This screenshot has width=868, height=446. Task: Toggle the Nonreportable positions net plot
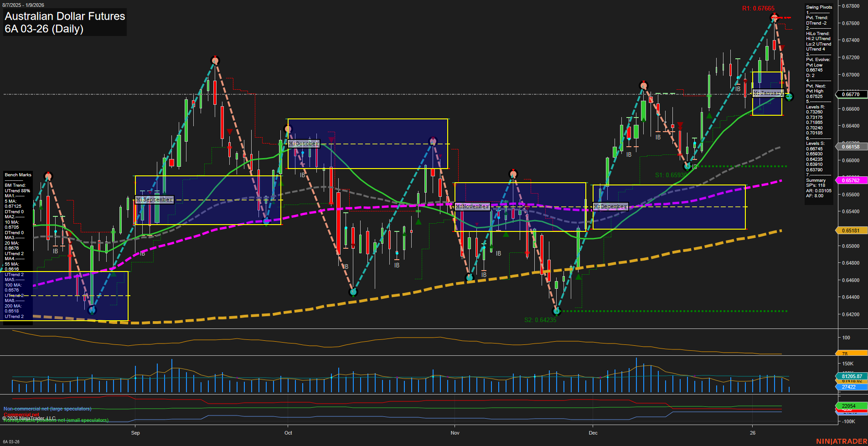point(56,420)
